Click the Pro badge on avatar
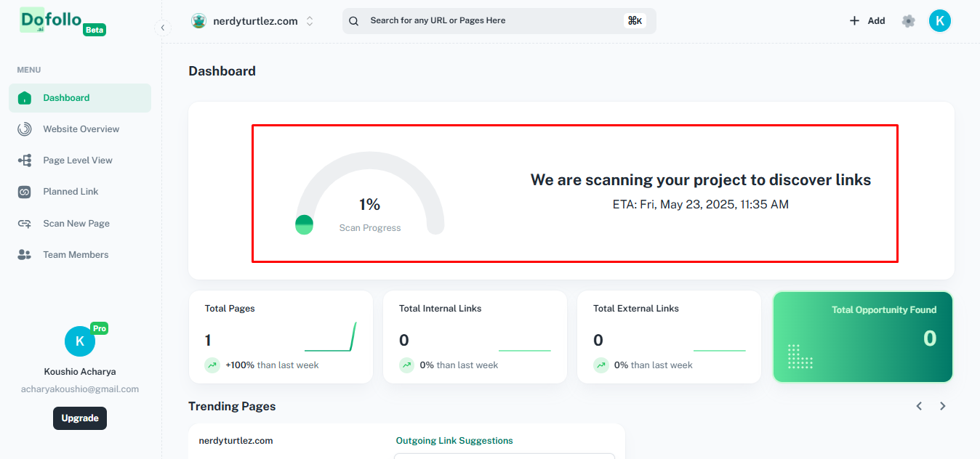The height and width of the screenshot is (459, 980). tap(100, 328)
